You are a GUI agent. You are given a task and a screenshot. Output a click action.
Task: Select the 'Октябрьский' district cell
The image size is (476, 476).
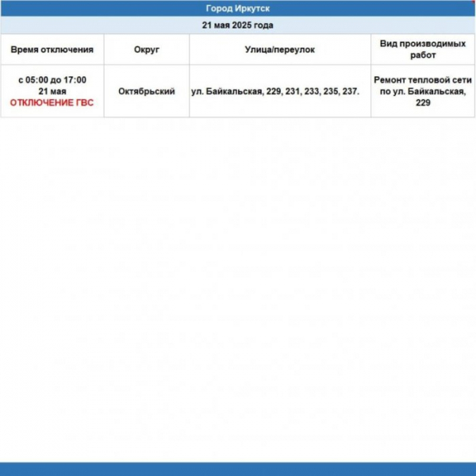[147, 91]
